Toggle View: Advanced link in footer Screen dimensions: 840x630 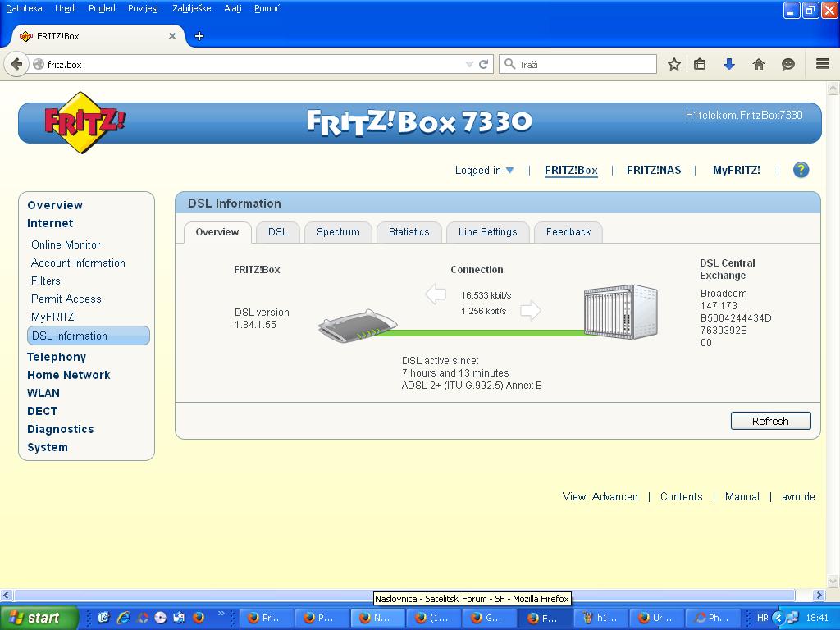(x=600, y=497)
